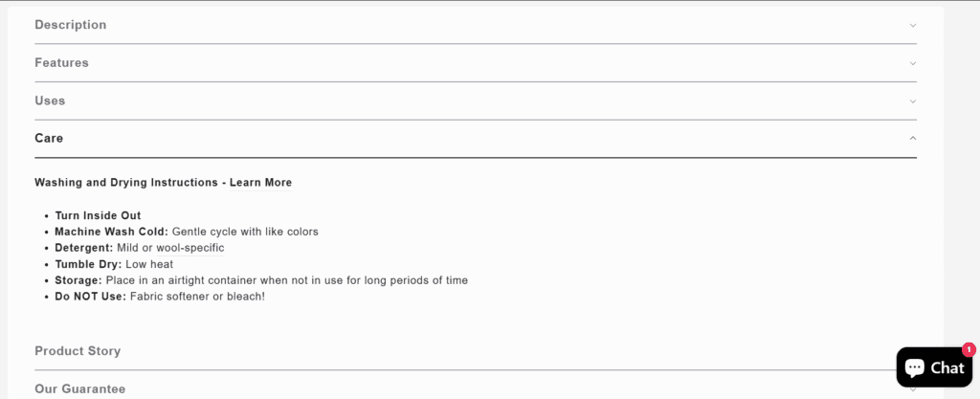Open the Chat widget by its label
Screen dimensions: 980x399
click(x=947, y=368)
